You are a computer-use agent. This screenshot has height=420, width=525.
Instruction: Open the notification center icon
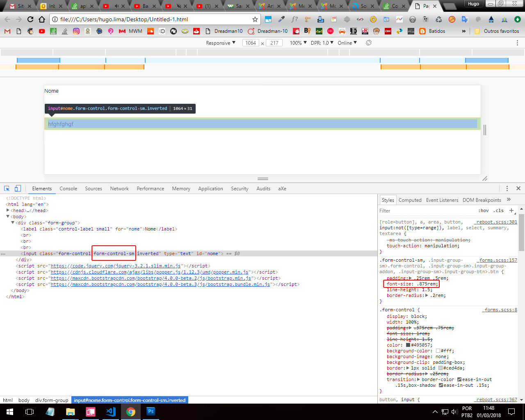coord(511,412)
